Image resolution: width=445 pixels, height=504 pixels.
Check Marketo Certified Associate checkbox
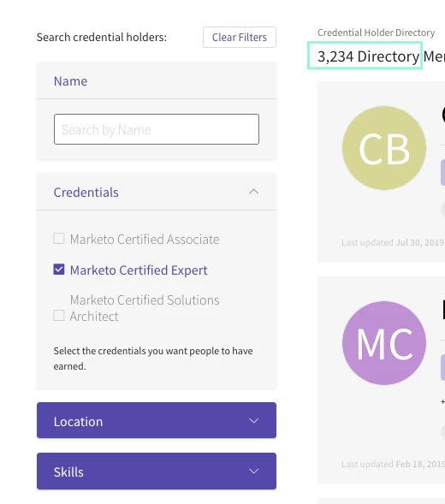point(59,239)
